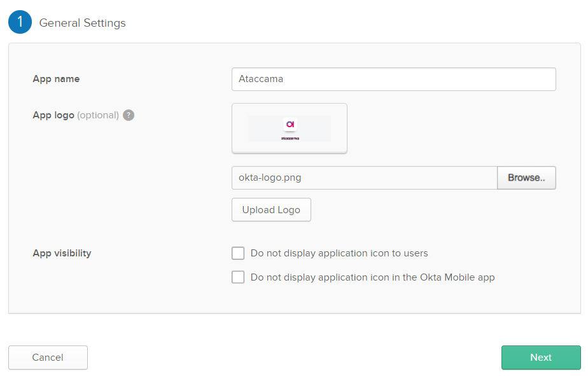
Task: Click inside the App name field showing Ataccama
Action: (393, 79)
